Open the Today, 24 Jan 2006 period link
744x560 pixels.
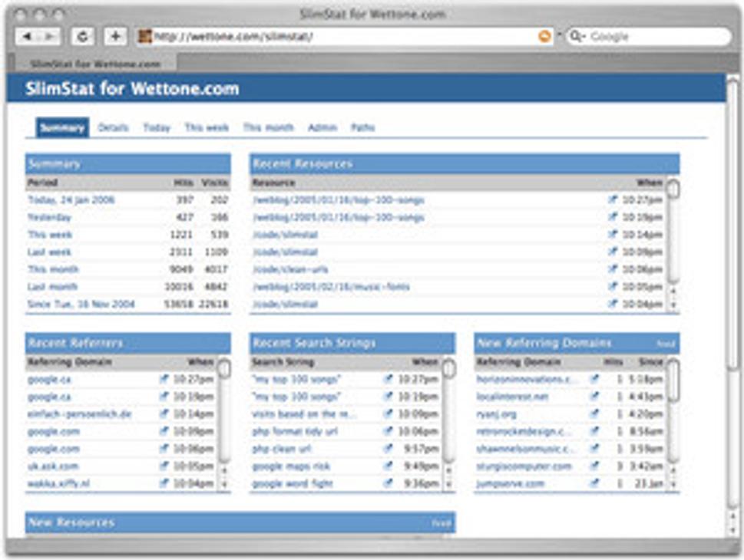71,199
